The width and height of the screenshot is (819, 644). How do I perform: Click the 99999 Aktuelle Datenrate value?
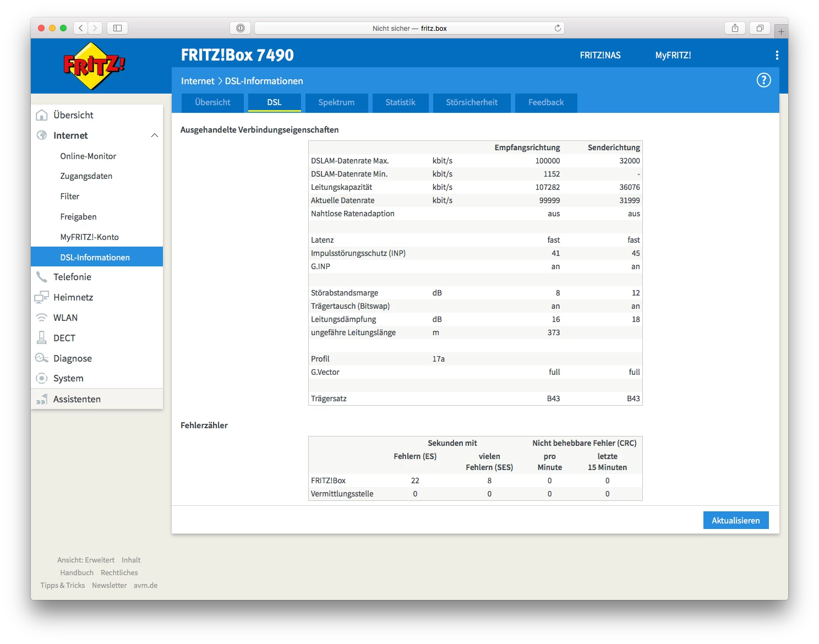(x=549, y=200)
